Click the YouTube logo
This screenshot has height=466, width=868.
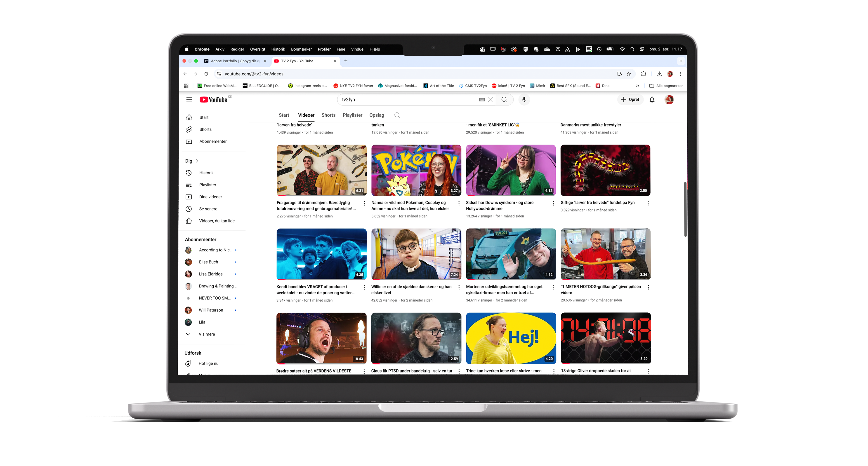pos(214,100)
